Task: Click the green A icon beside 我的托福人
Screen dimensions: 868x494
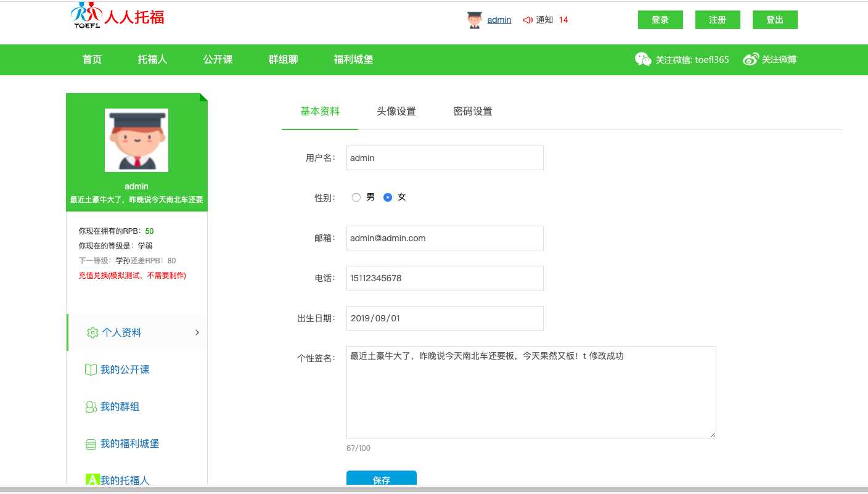Action: click(92, 479)
